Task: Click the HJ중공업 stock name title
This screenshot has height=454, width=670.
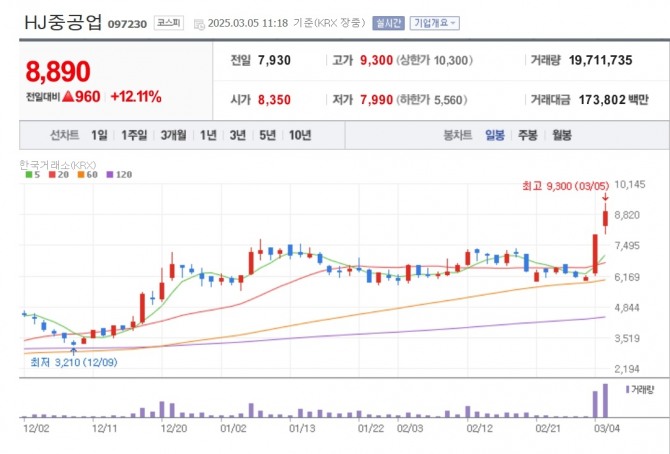Action: coord(63,22)
